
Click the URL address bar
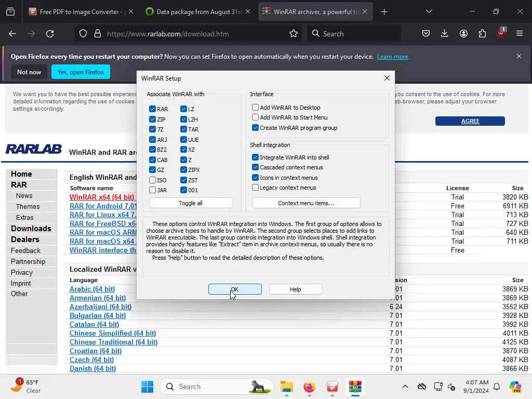189,34
